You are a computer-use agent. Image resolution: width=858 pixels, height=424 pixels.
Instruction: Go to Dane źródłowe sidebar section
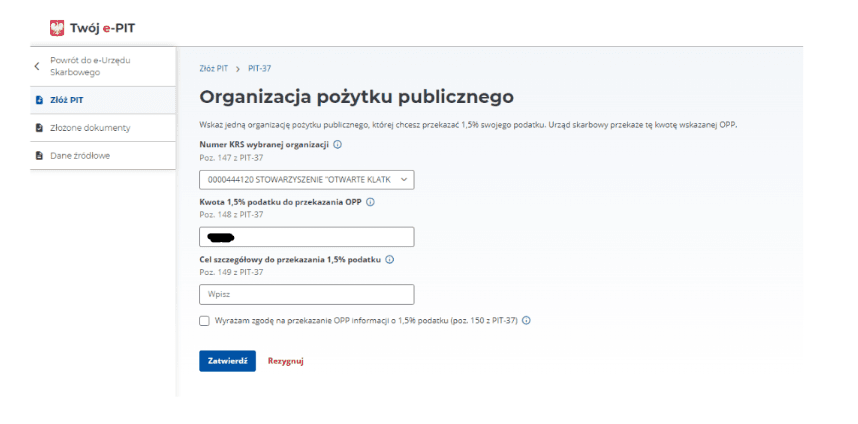pos(79,156)
